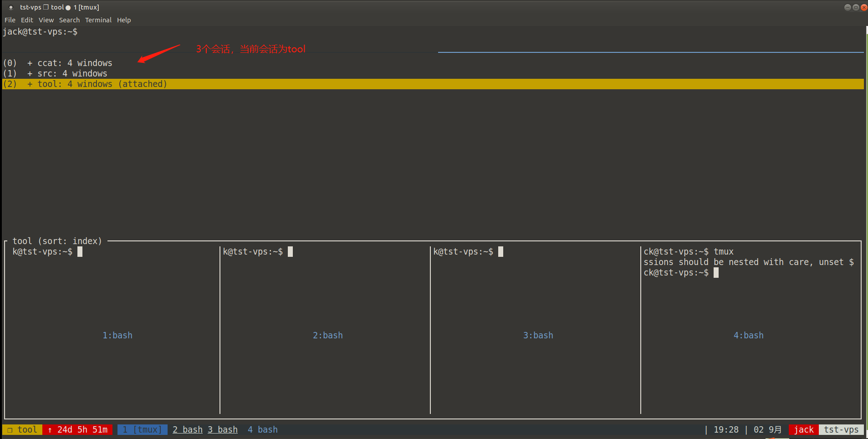Click the jack@tst-vps prompt line
Viewport: 868px width, 439px height.
[40, 32]
